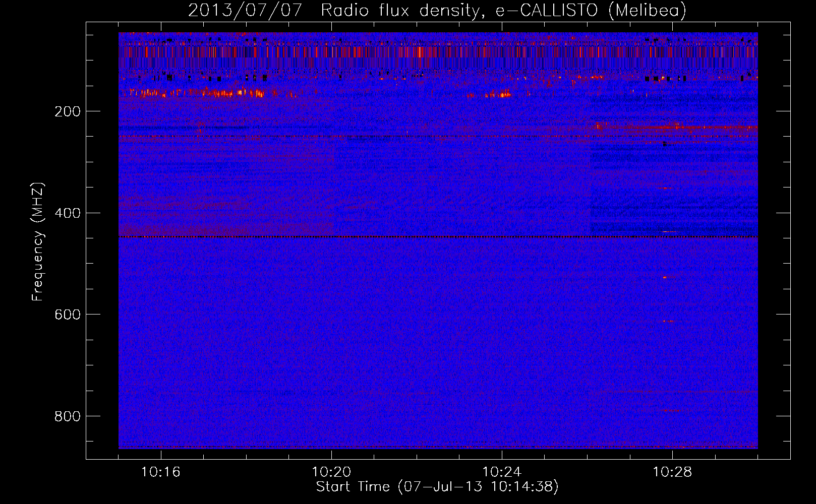Click the small red spot near 530 MHz

(x=665, y=277)
